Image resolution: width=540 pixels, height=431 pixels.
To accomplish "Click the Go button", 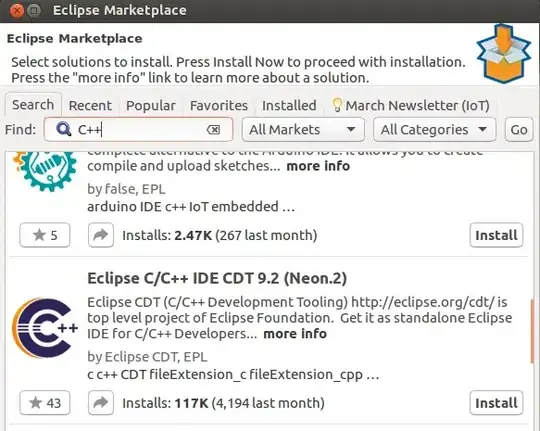I will tap(519, 130).
